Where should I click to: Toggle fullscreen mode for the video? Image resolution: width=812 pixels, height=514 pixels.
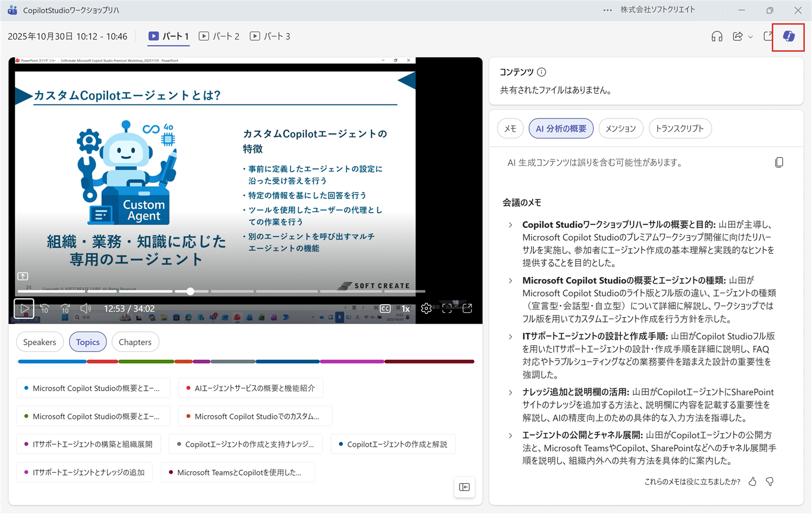(x=447, y=308)
